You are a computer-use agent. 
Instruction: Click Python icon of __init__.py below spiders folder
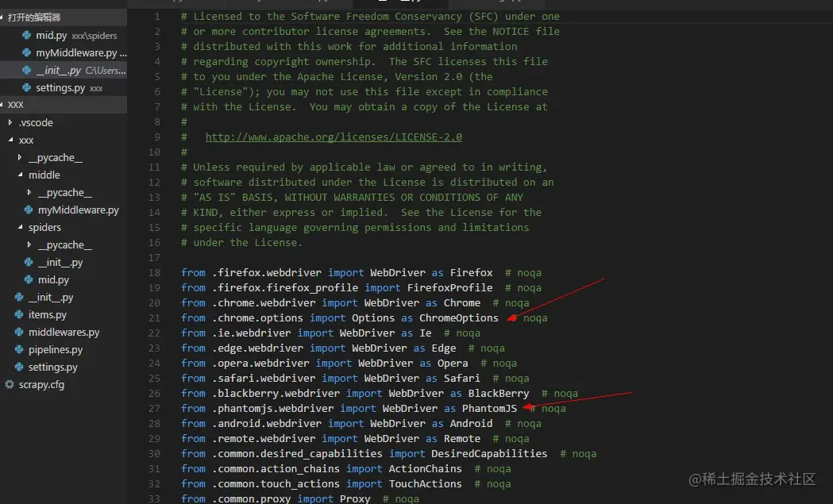click(19, 298)
